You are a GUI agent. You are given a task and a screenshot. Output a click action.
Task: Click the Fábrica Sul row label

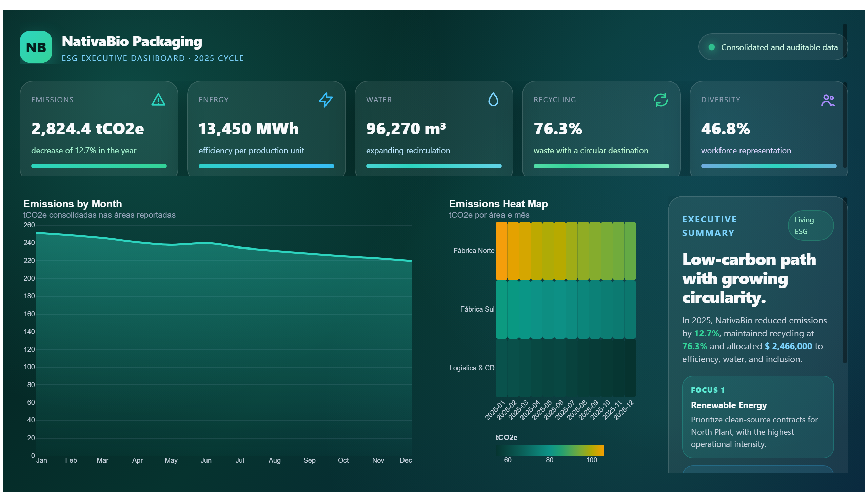point(477,309)
